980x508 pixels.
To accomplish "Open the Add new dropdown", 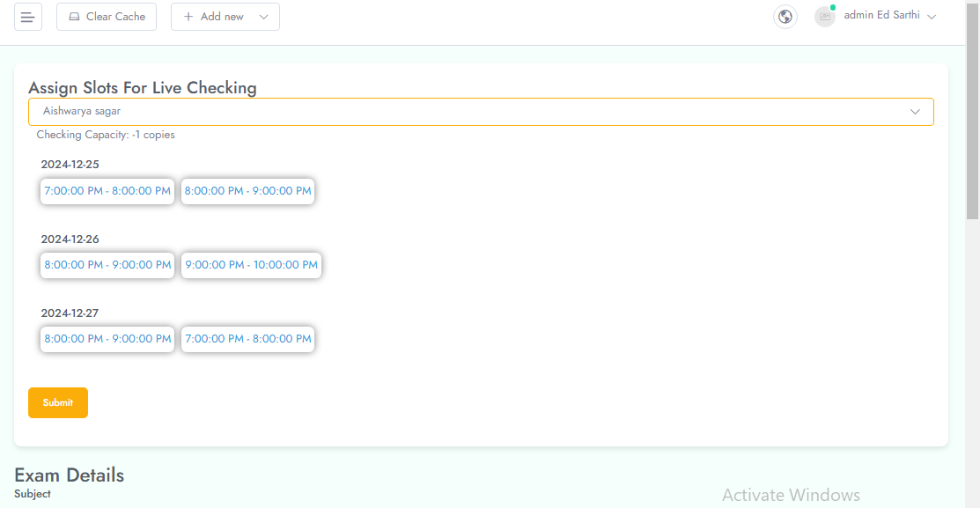I will click(x=225, y=17).
